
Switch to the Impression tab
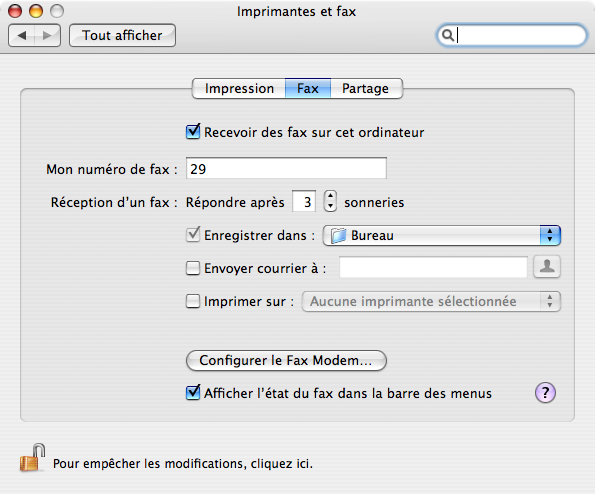click(239, 88)
